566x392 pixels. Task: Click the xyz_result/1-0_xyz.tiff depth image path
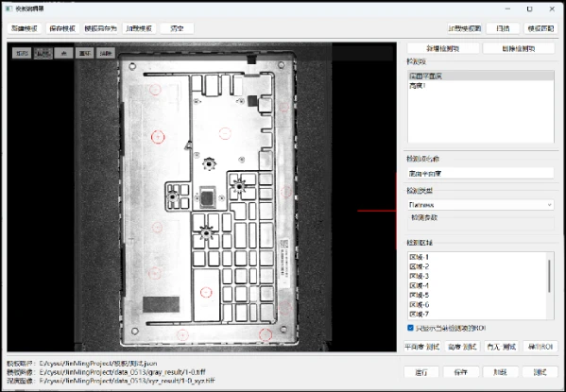pos(127,381)
